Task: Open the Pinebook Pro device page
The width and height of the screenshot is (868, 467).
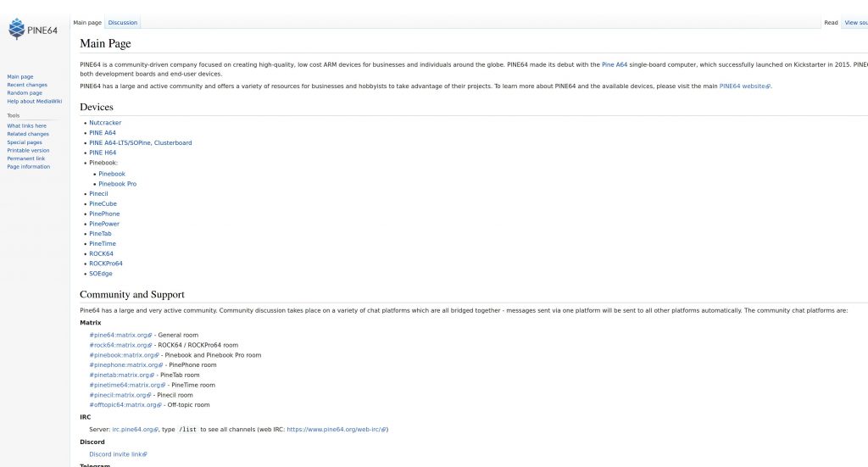Action: pyautogui.click(x=117, y=184)
